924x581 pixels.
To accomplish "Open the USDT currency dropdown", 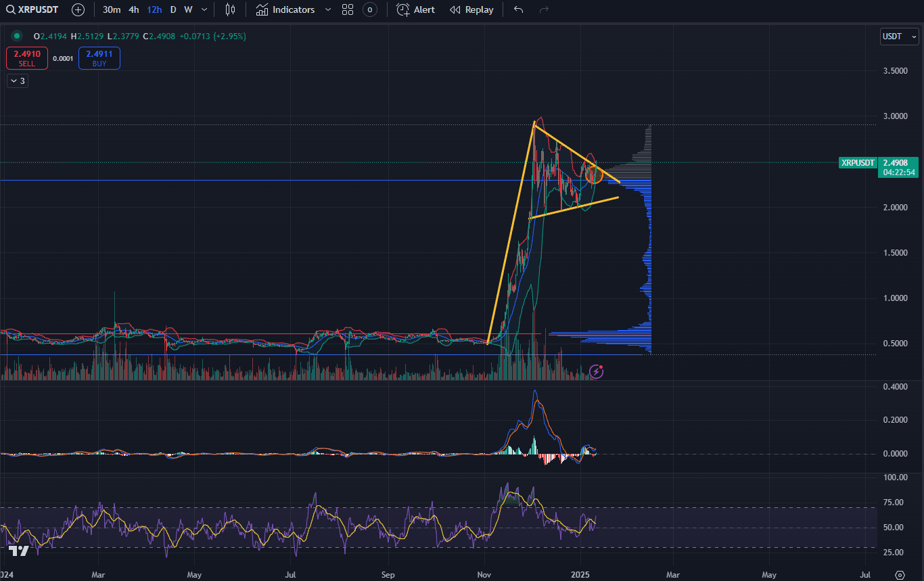I will click(x=900, y=37).
